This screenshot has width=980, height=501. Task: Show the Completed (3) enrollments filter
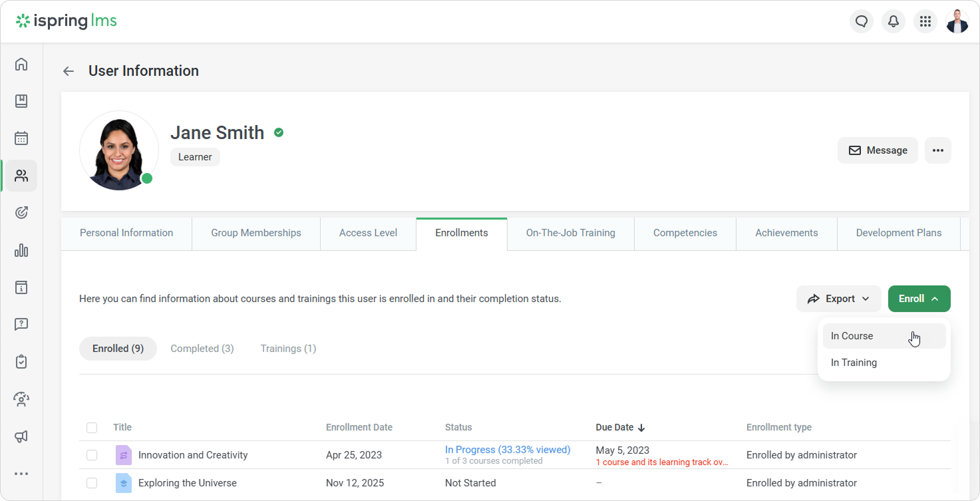click(x=202, y=349)
